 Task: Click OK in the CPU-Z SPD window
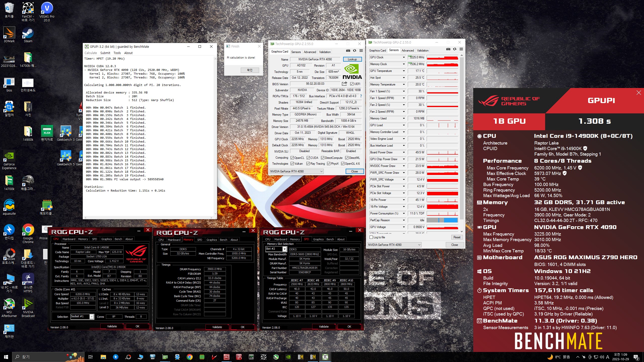point(349,327)
